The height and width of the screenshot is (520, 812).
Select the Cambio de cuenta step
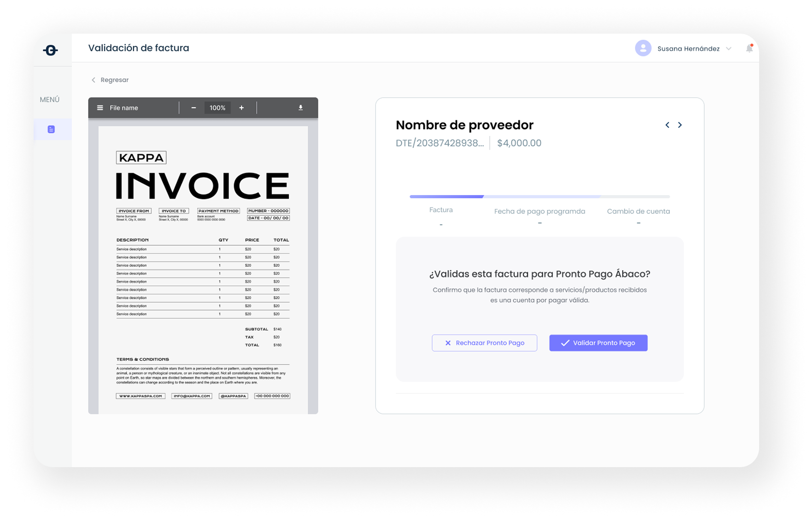pyautogui.click(x=638, y=211)
